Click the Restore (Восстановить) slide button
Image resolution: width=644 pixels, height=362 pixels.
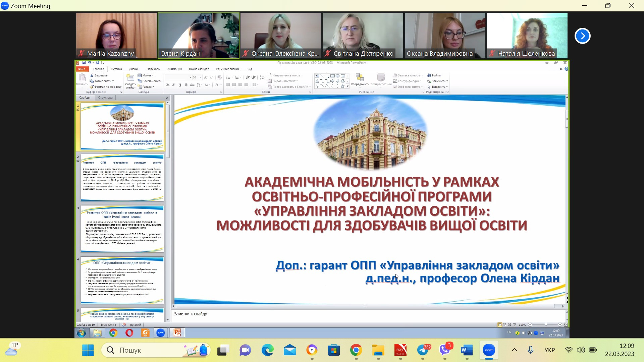tap(150, 81)
